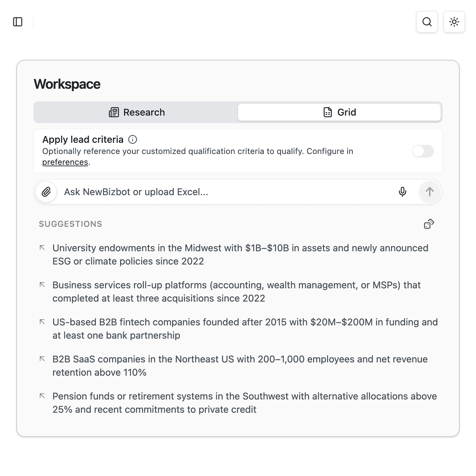Viewport: 476px width, 476px height.
Task: Click the info icon beside Apply lead criteria
Action: pos(133,139)
